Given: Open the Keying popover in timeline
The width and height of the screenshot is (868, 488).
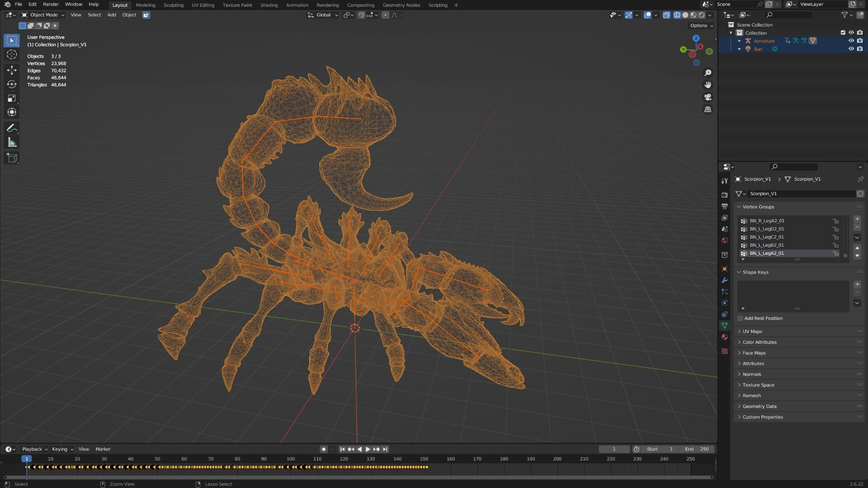Looking at the screenshot, I should (62, 449).
